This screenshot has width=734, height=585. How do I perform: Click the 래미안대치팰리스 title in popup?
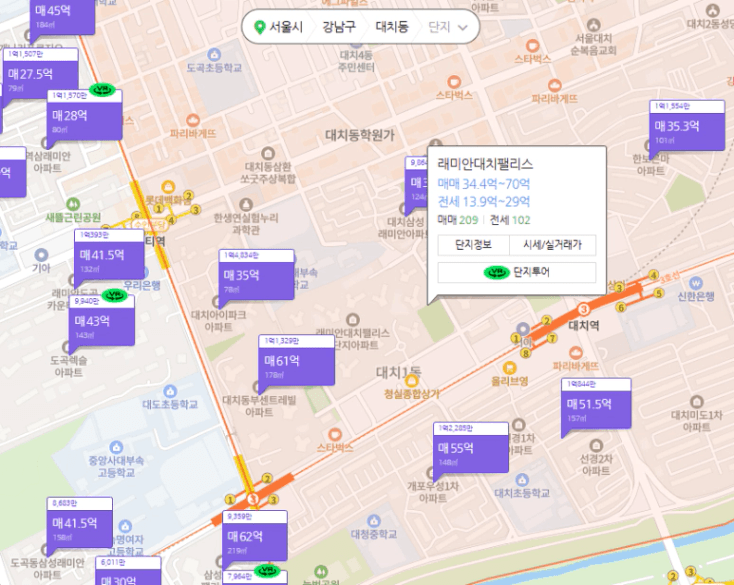coord(485,163)
